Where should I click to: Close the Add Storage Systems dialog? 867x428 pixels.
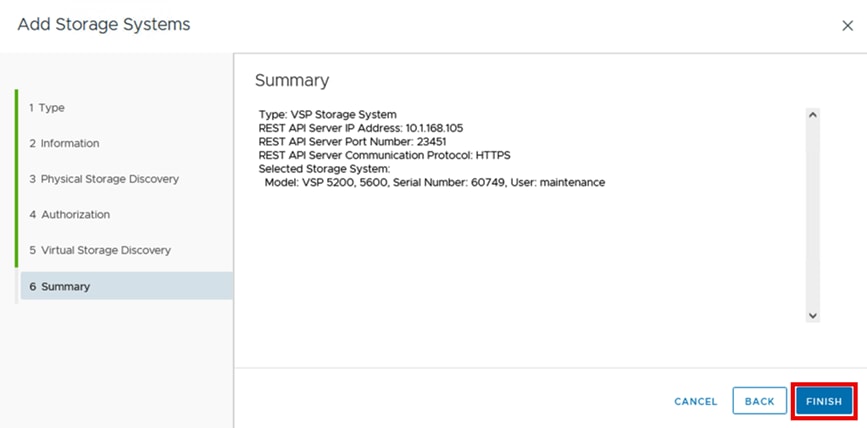coord(847,26)
